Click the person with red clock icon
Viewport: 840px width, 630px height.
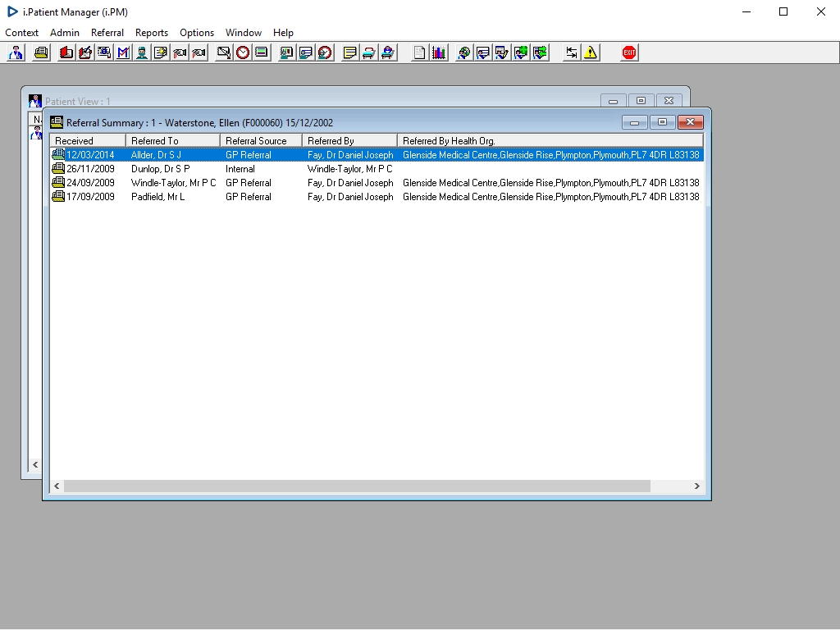point(325,52)
